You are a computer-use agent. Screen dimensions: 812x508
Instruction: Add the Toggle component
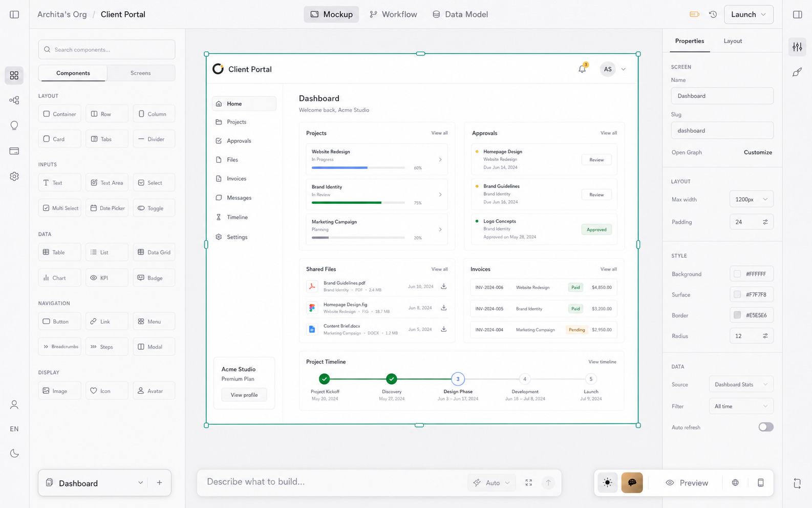[x=154, y=208]
